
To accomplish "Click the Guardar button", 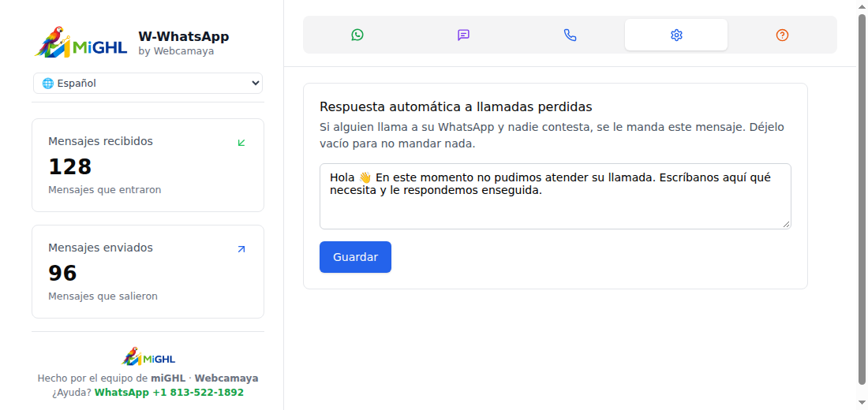I will click(x=355, y=257).
